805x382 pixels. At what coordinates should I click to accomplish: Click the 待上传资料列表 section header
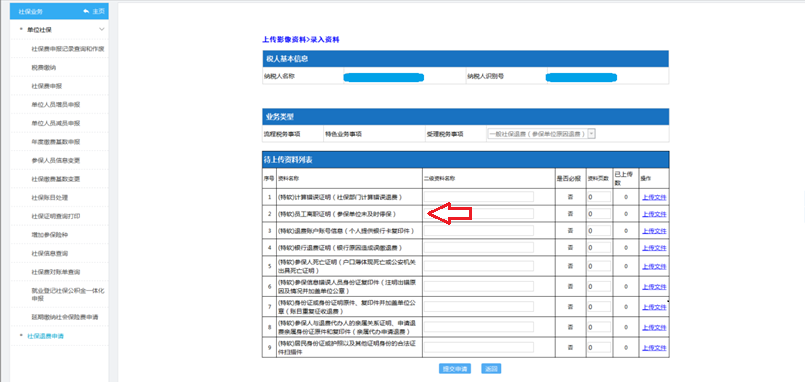tap(466, 160)
